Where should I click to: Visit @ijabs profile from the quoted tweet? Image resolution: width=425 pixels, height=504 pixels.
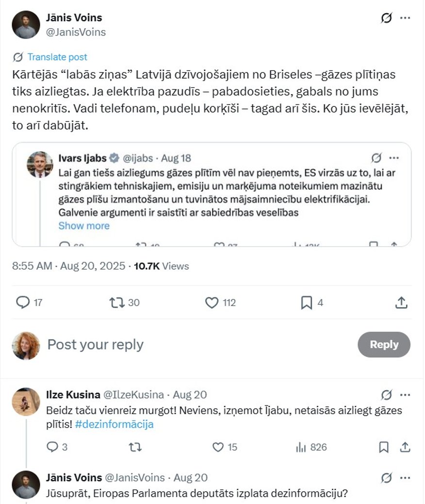139,158
